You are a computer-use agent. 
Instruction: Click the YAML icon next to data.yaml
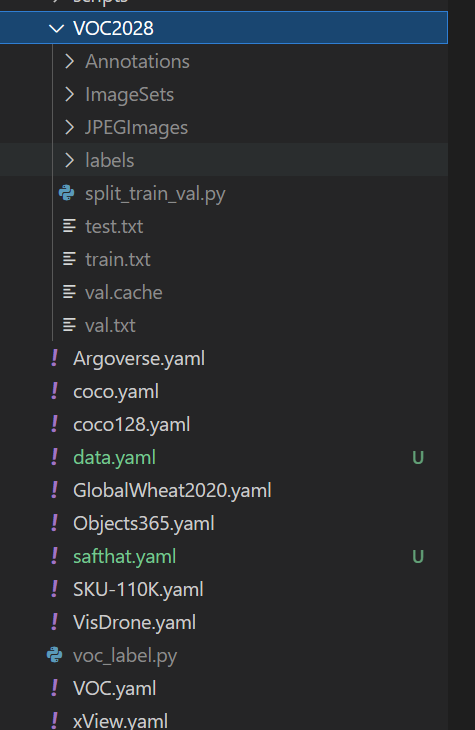[x=54, y=457]
